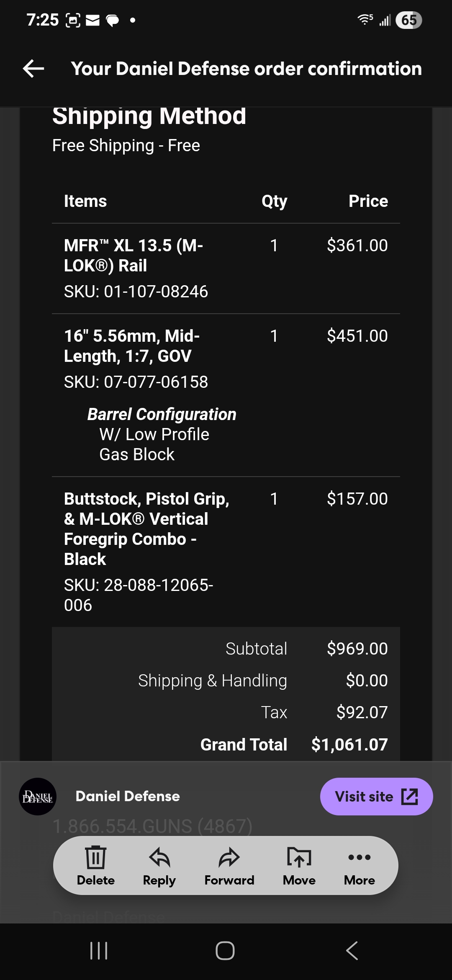
Task: Tap the Daniel Defense sender logo
Action: coord(38,796)
